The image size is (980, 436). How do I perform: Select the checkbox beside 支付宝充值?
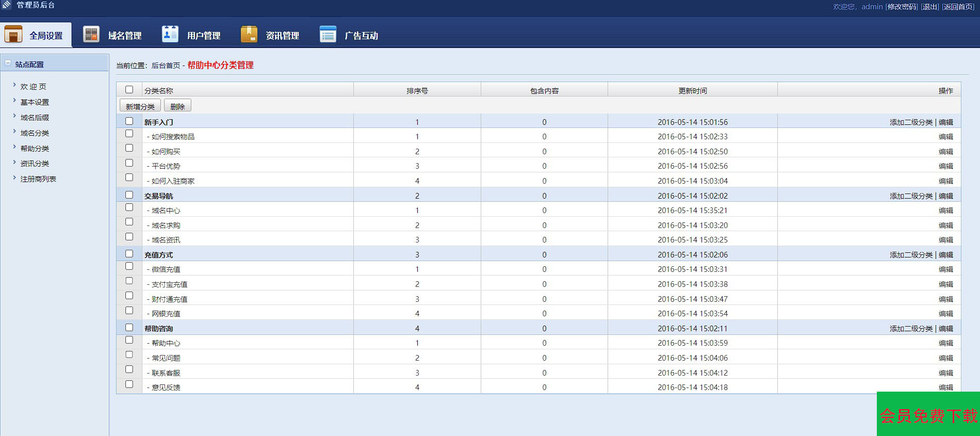click(x=129, y=281)
